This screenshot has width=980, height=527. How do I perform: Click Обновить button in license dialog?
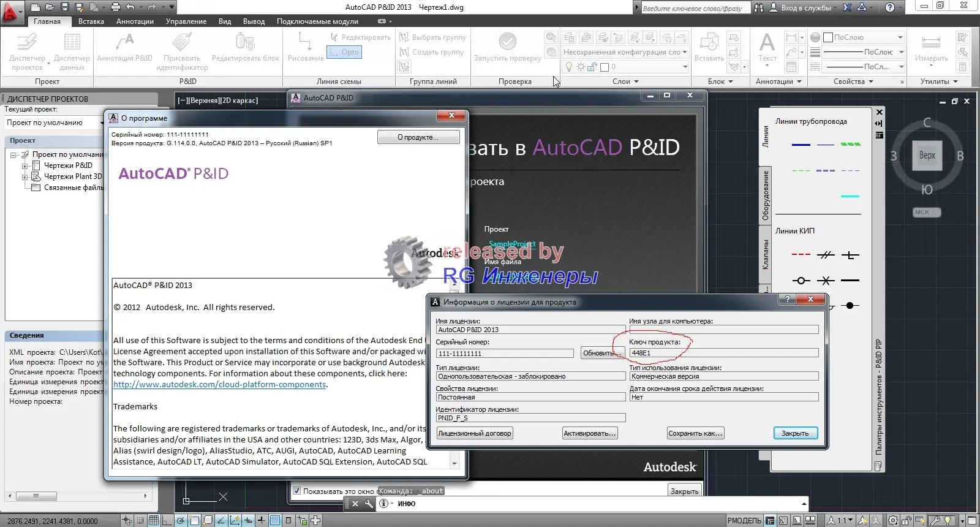click(x=602, y=353)
